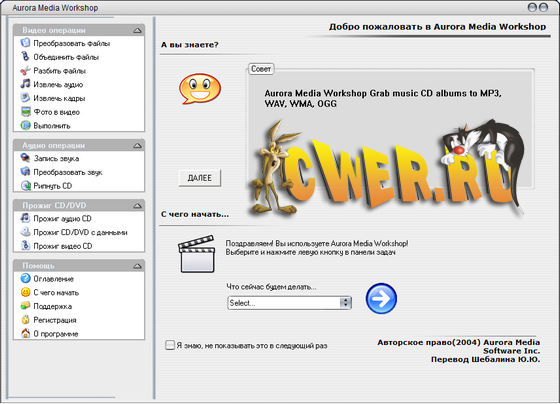Select the Фото в видео icon

click(x=26, y=112)
